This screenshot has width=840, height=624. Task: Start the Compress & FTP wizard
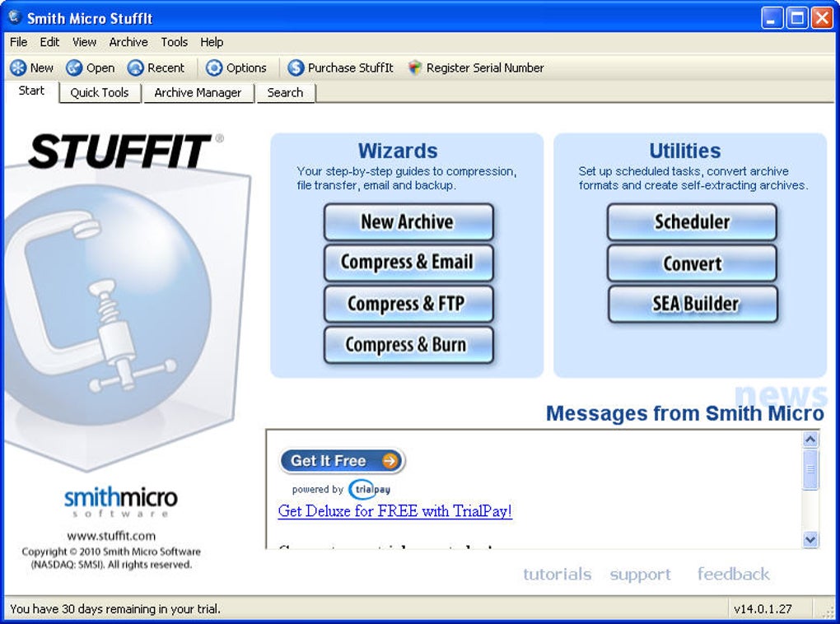click(x=408, y=304)
